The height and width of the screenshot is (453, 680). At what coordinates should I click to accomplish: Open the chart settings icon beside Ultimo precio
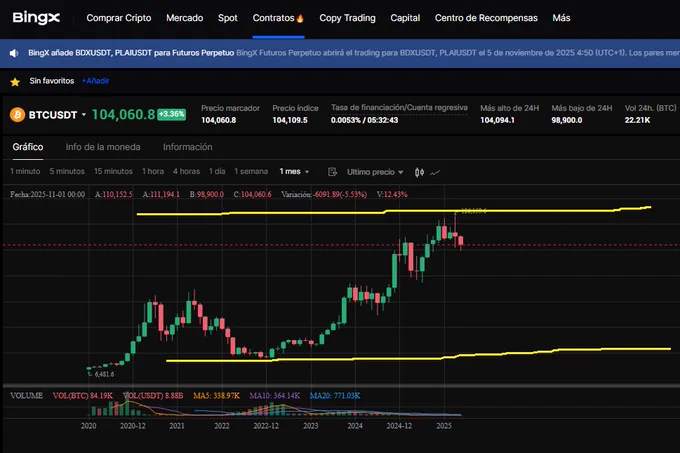coord(332,172)
